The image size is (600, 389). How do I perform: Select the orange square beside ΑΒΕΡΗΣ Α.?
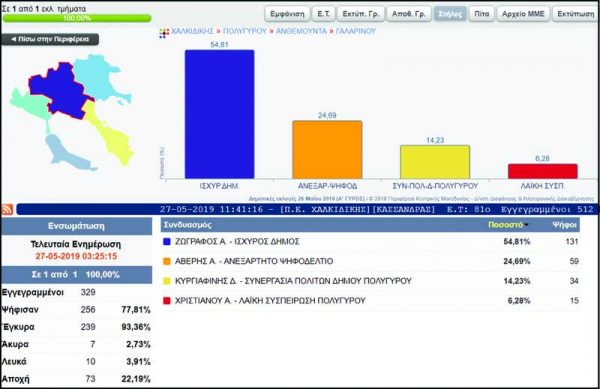[166, 261]
